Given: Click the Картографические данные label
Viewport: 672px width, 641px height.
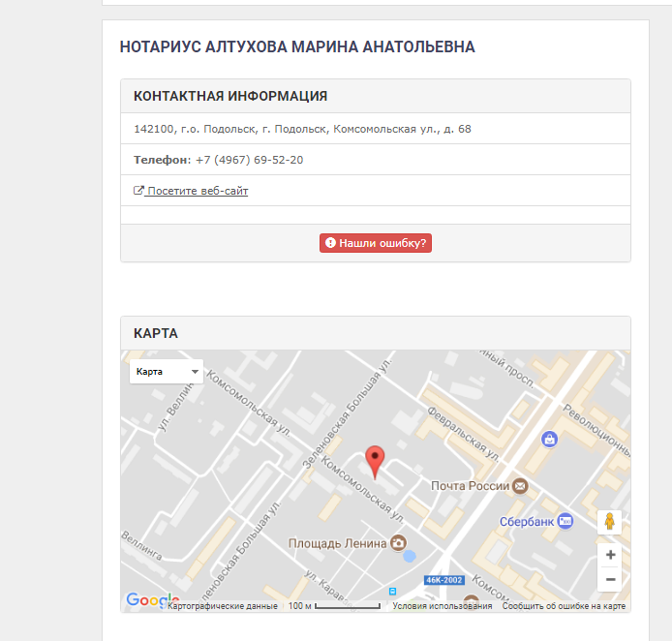Looking at the screenshot, I should click(x=223, y=606).
